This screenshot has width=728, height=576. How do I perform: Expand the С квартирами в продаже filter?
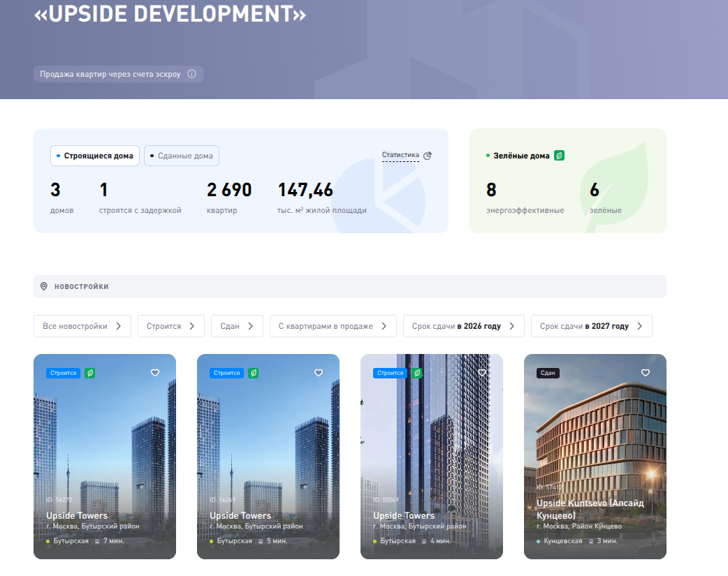click(384, 326)
